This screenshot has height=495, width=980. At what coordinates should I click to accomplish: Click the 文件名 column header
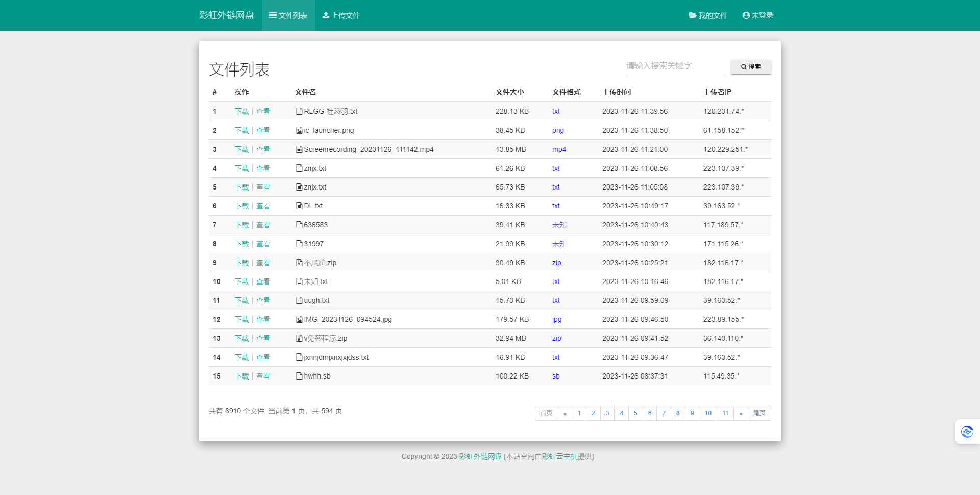(x=305, y=92)
